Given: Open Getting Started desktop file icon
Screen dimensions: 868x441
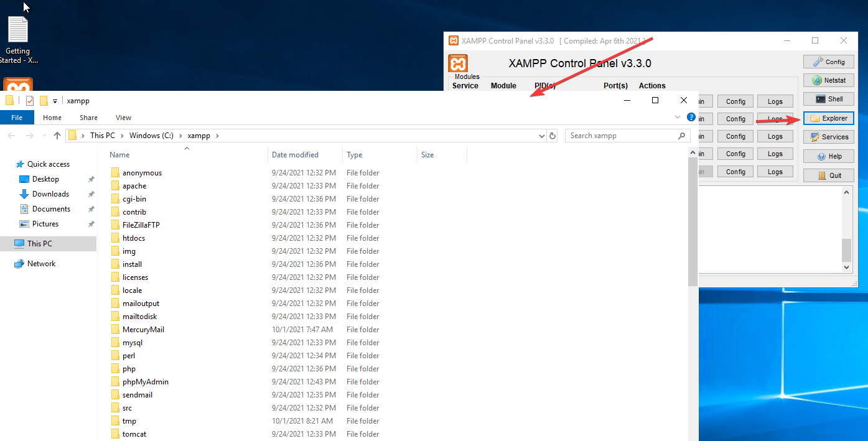Looking at the screenshot, I should 17,40.
